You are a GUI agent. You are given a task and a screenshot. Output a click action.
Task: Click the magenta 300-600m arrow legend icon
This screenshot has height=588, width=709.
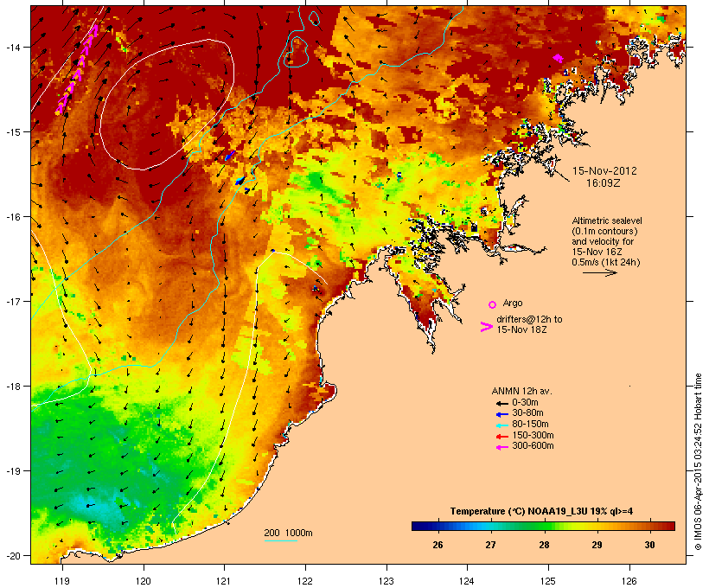point(501,447)
